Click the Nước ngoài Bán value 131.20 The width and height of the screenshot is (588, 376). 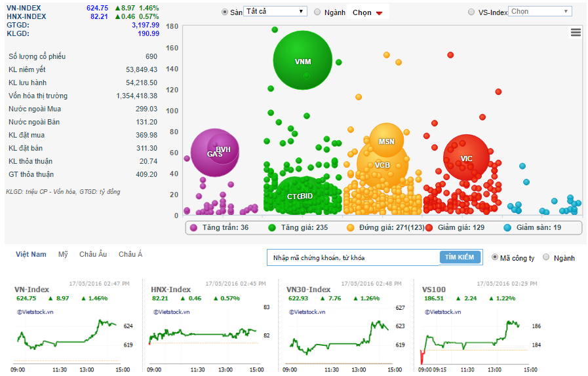(x=147, y=122)
